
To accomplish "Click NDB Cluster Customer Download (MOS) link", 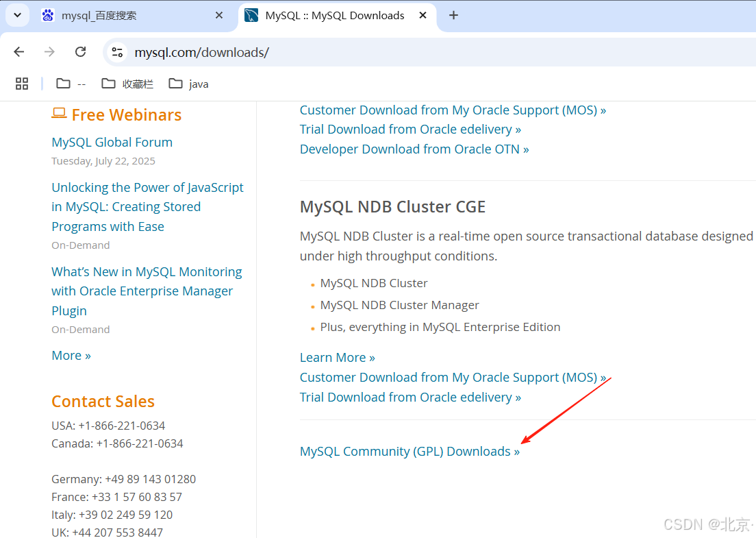I will (x=453, y=378).
